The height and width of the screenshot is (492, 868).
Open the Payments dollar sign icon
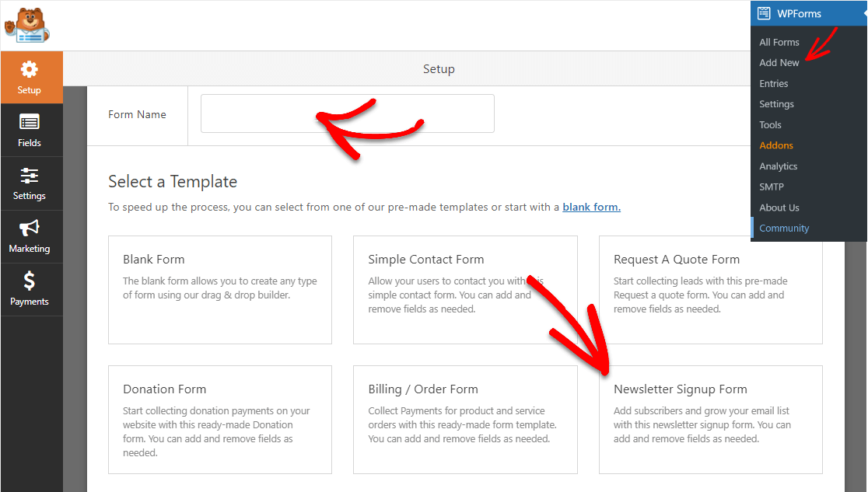click(29, 281)
